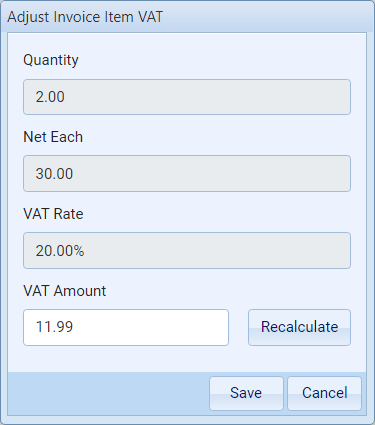Click the Adjust Invoice Item VAT title bar
Image resolution: width=375 pixels, height=425 pixels.
[187, 17]
